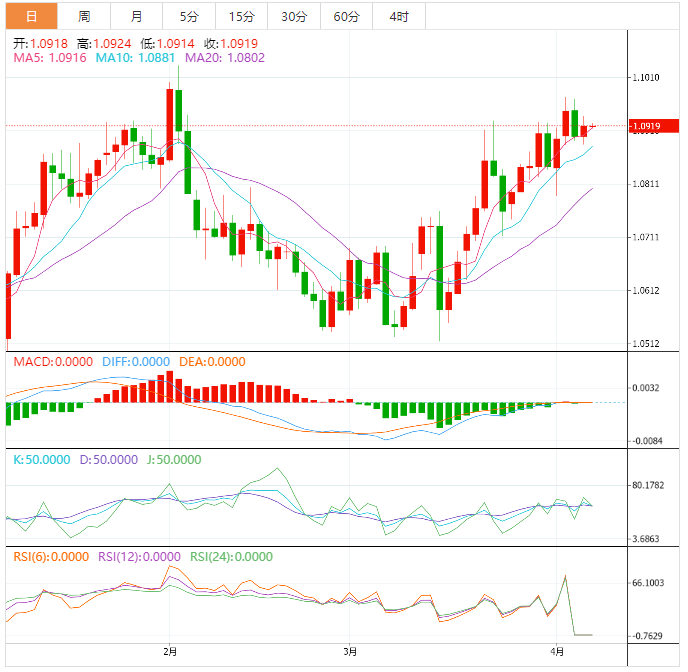Image resolution: width=688 pixels, height=672 pixels.
Task: Switch to the 4时 timeframe tab
Action: tap(398, 16)
